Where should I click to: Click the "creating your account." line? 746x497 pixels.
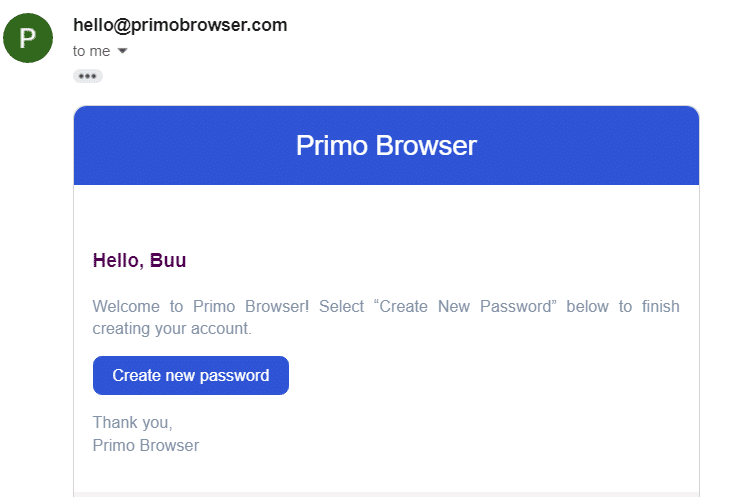click(172, 329)
